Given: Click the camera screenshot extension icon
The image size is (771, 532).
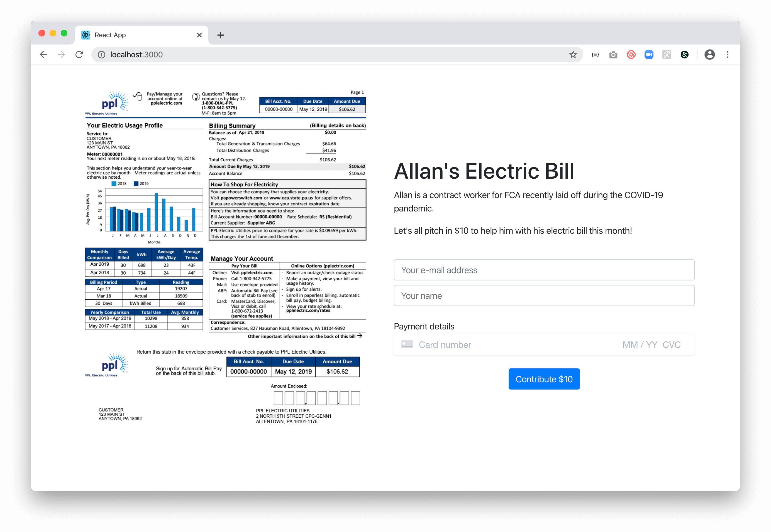Looking at the screenshot, I should (x=613, y=55).
